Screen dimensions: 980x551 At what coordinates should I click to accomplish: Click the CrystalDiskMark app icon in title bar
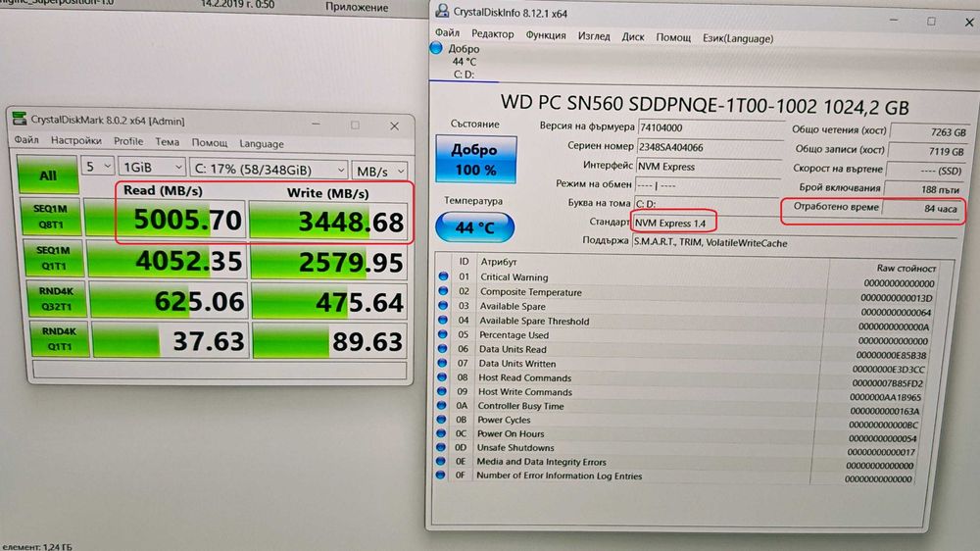(x=20, y=119)
